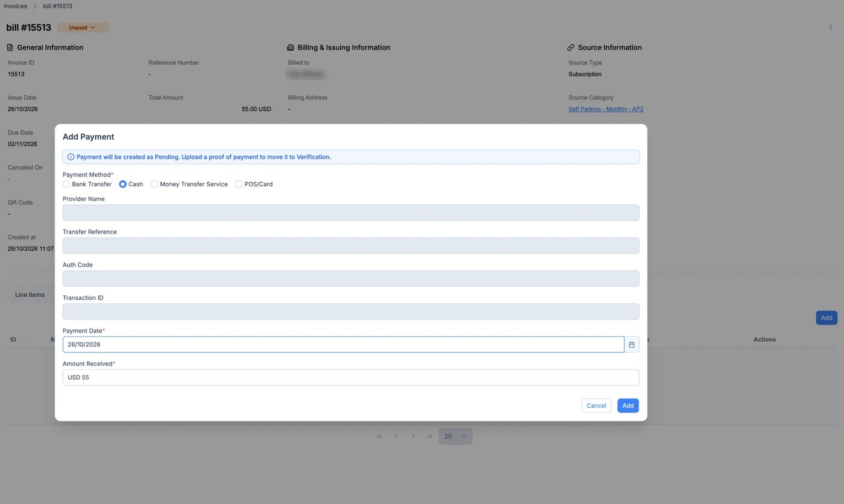Viewport: 844px width, 504px height.
Task: Navigate to Invoices breadcrumb
Action: [x=15, y=6]
